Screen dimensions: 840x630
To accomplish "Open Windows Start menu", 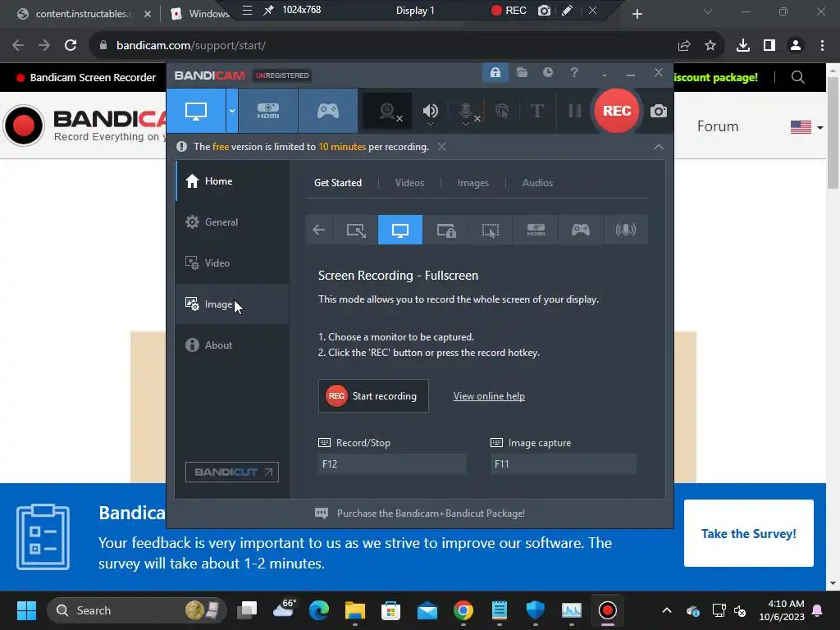I will [26, 610].
